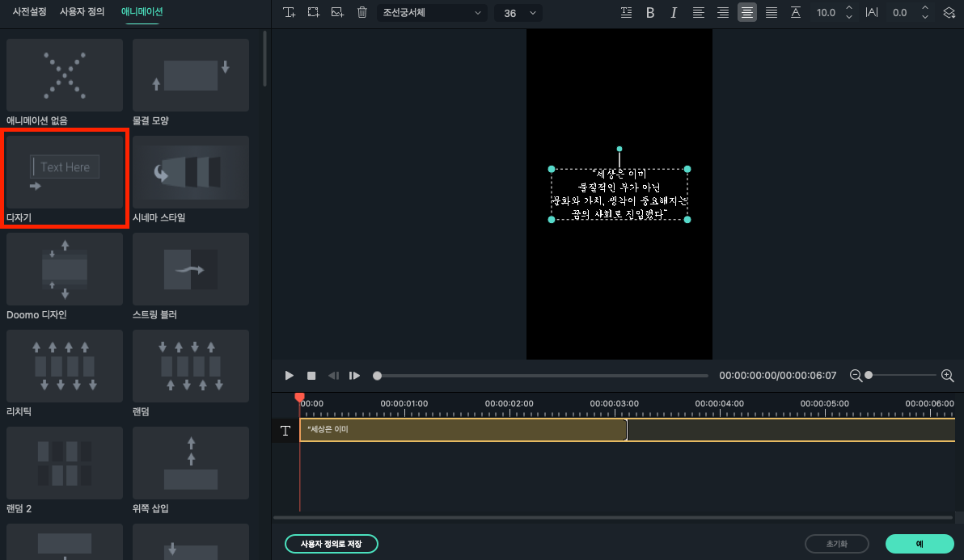Switch to the 사전설정 tab
The width and height of the screenshot is (964, 560).
coord(29,11)
